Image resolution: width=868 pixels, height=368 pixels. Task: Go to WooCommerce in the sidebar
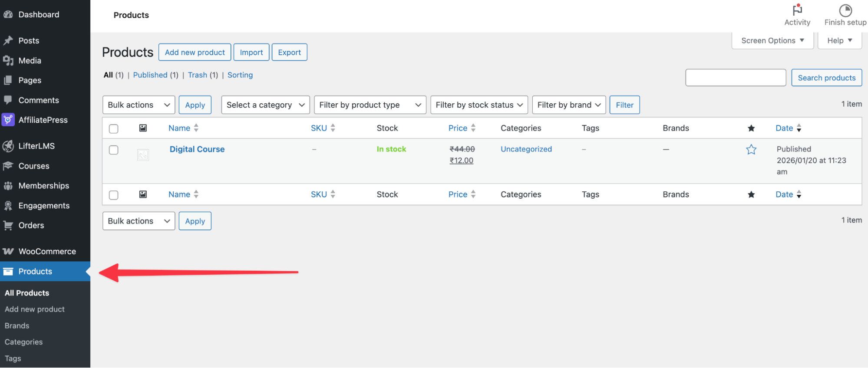47,252
